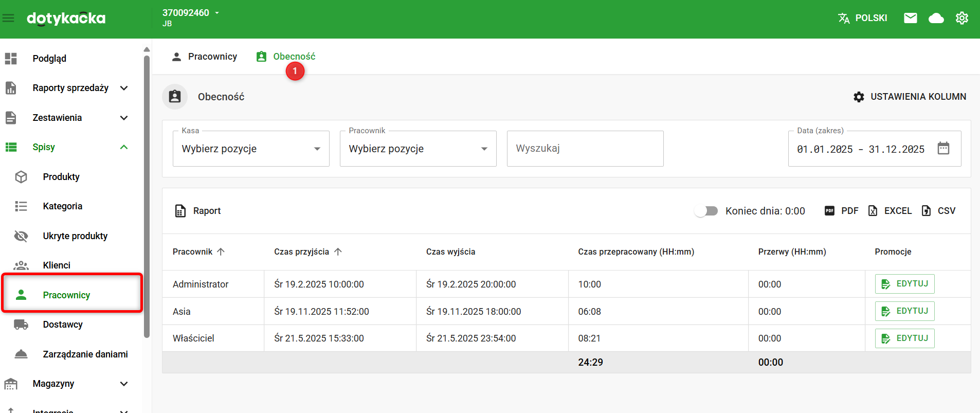Click the cloud sync icon
This screenshot has height=413, width=980.
pyautogui.click(x=936, y=19)
